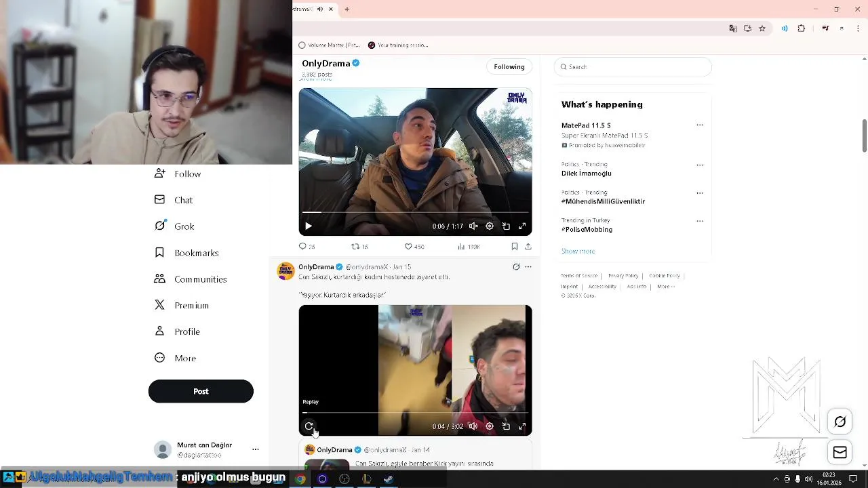Click the Following button for OnlyDrama
868x488 pixels.
509,66
